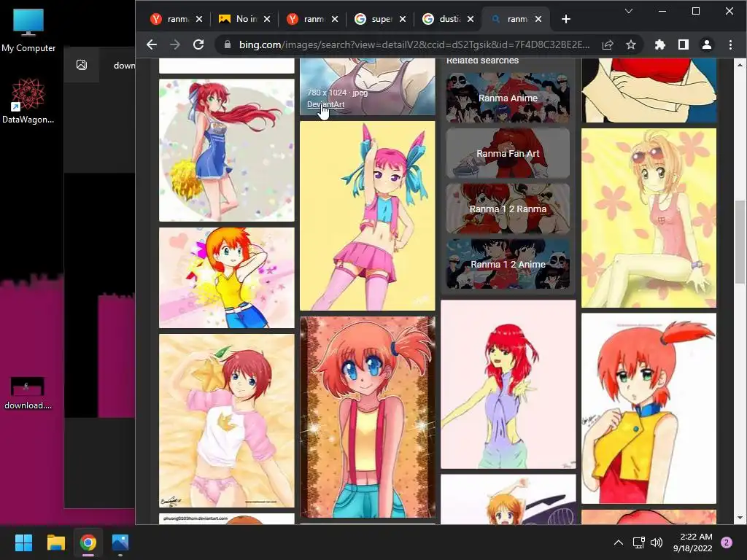Open the Ranma Anime related search
The width and height of the screenshot is (747, 560).
pos(508,98)
